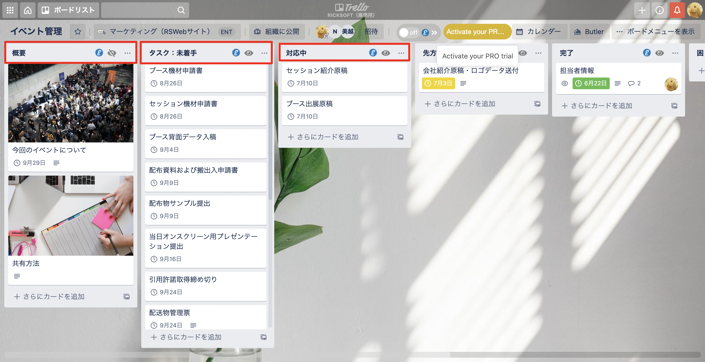Open the information icon in header
Viewport: 705px width, 362px height.
pos(660,10)
